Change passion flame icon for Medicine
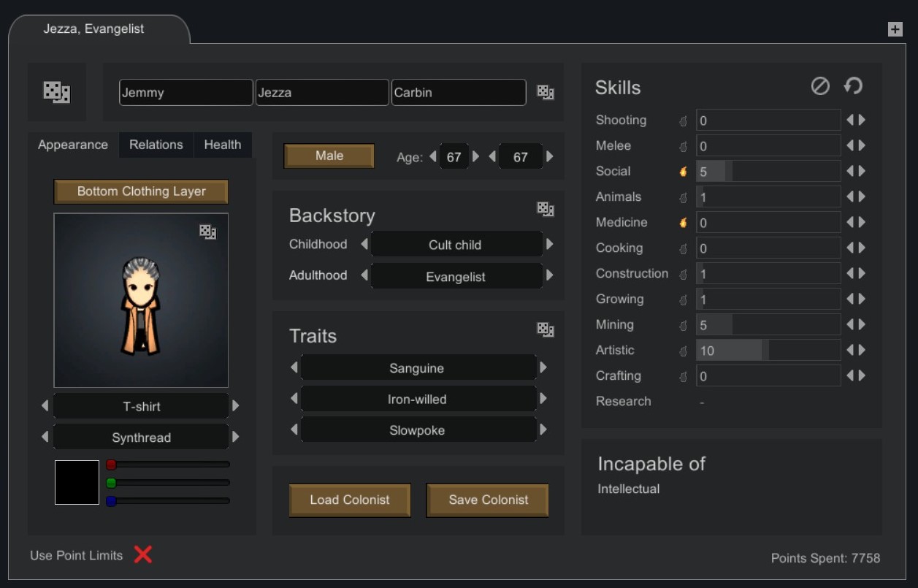This screenshot has height=588, width=918. coord(683,223)
